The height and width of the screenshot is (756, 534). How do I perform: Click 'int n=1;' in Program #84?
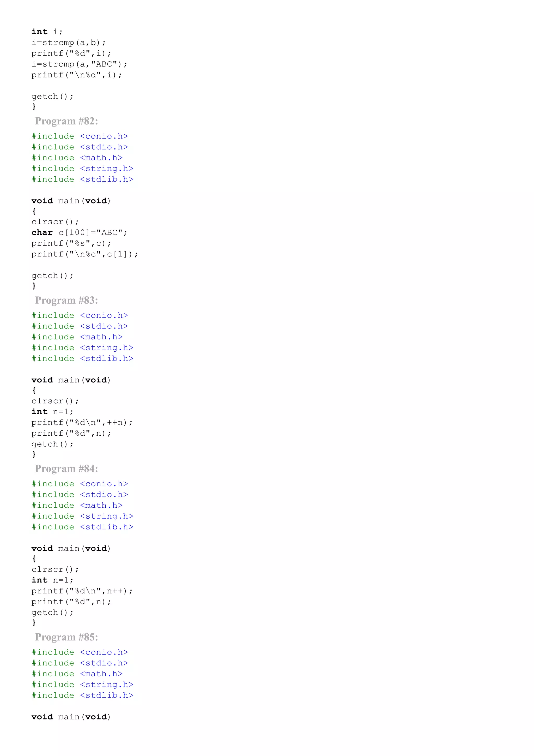[x=53, y=580]
